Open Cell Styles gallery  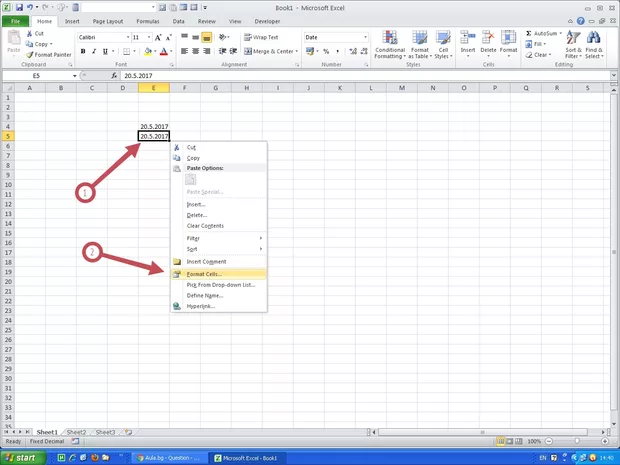pos(443,44)
